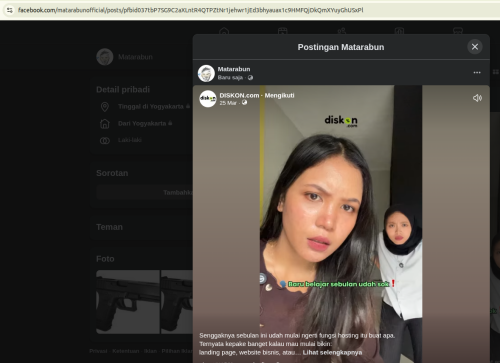This screenshot has width=500, height=363.
Task: Click the '25 Mar' original post date
Action: (x=228, y=103)
